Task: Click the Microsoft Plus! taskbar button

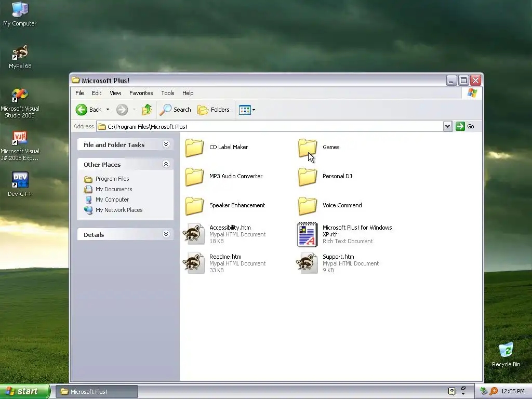Action: [97, 392]
